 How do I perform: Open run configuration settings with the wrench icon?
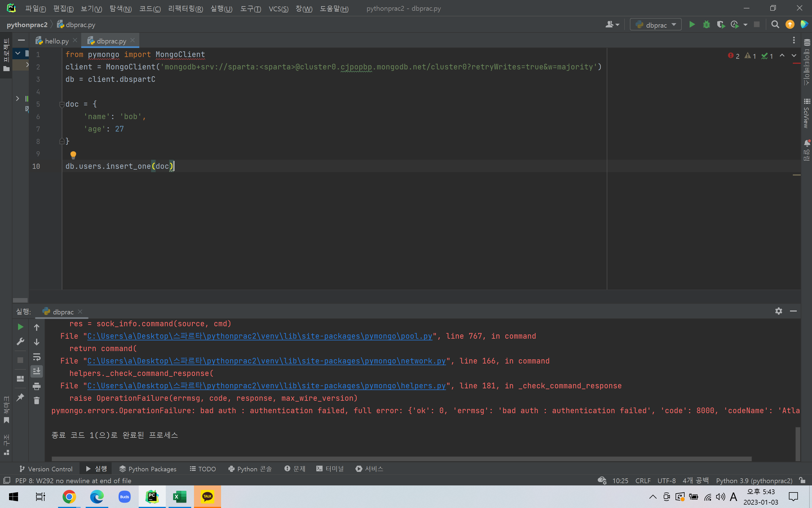(x=20, y=342)
